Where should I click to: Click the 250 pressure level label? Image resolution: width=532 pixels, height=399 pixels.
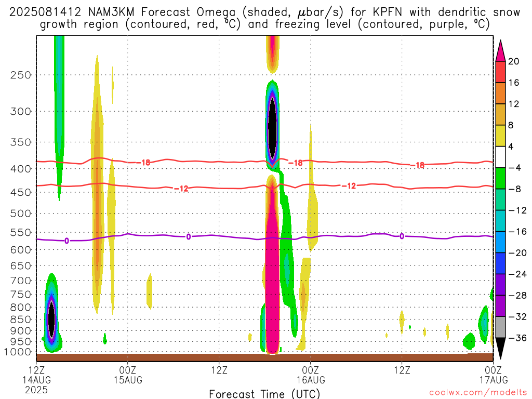pyautogui.click(x=21, y=75)
